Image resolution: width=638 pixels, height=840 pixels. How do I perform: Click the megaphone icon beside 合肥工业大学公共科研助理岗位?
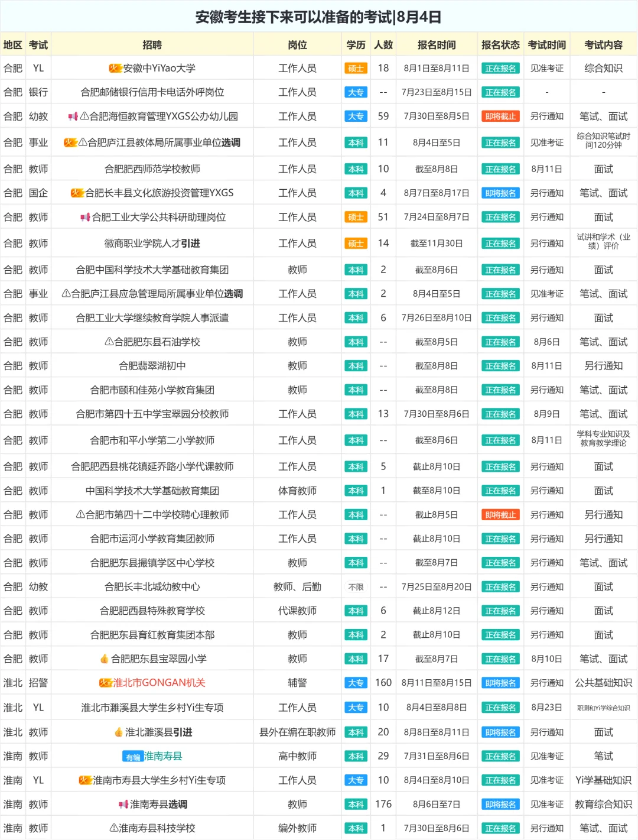point(85,218)
